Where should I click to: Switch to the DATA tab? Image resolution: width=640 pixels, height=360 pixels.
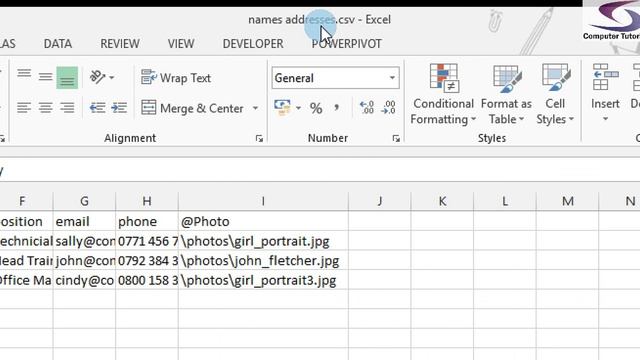click(58, 44)
